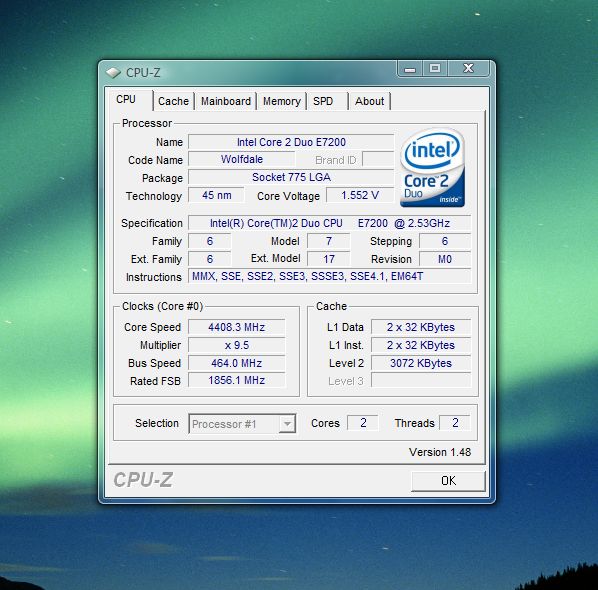
Task: Click the Specification field text
Action: [330, 223]
